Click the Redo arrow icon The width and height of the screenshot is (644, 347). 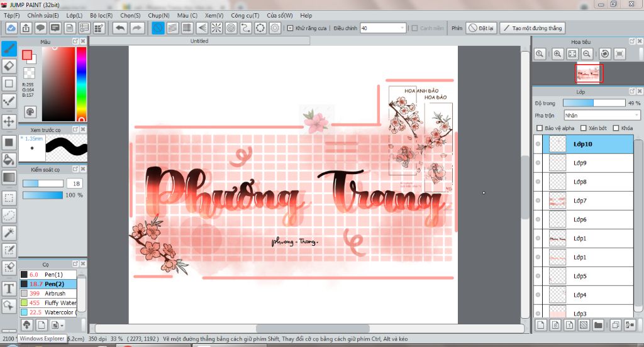pos(137,28)
